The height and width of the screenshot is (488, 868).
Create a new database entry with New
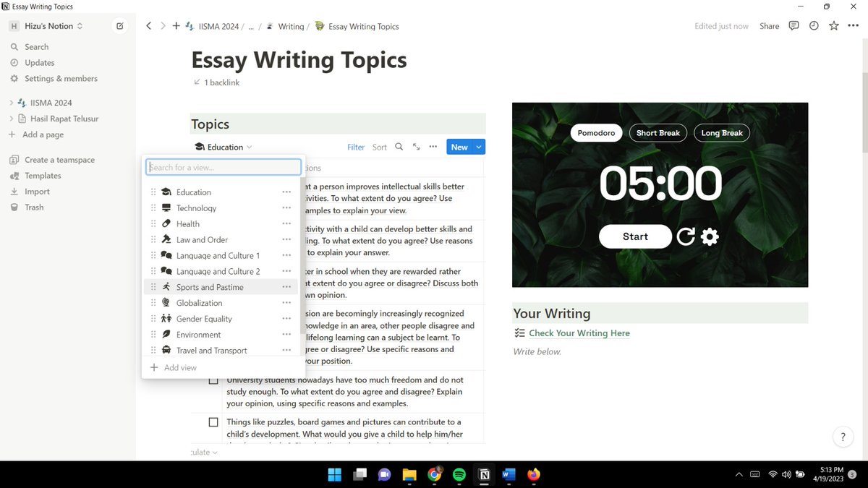[x=459, y=147]
